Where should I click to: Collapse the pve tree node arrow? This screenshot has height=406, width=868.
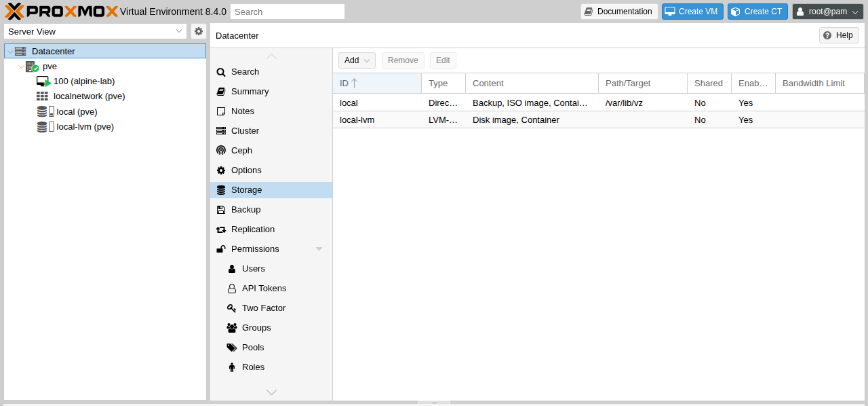(21, 67)
